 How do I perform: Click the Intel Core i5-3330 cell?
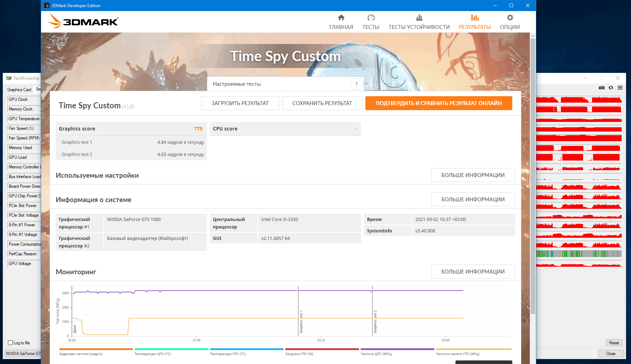click(309, 223)
